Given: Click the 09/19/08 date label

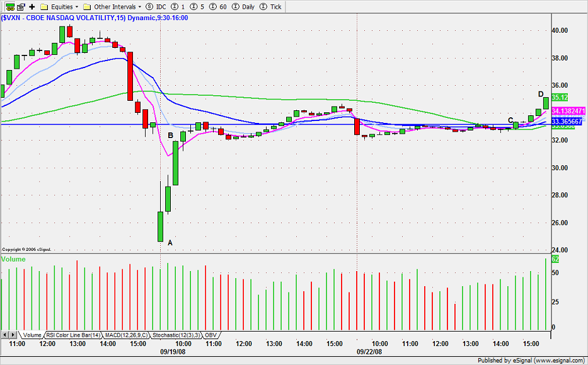Looking at the screenshot, I should point(173,352).
